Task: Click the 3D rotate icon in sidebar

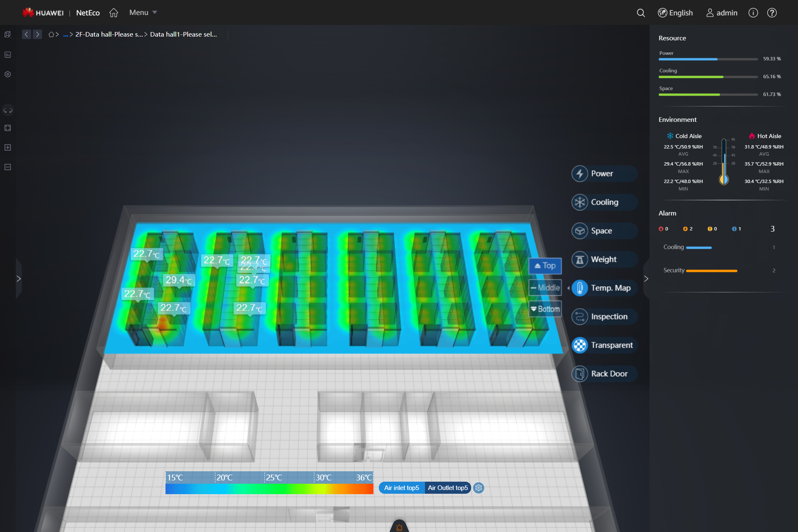Action: click(7, 110)
